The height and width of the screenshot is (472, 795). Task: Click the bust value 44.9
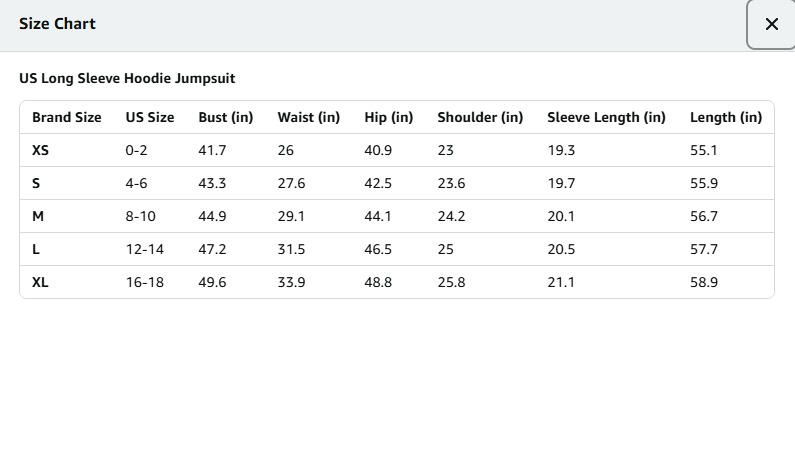(x=213, y=216)
